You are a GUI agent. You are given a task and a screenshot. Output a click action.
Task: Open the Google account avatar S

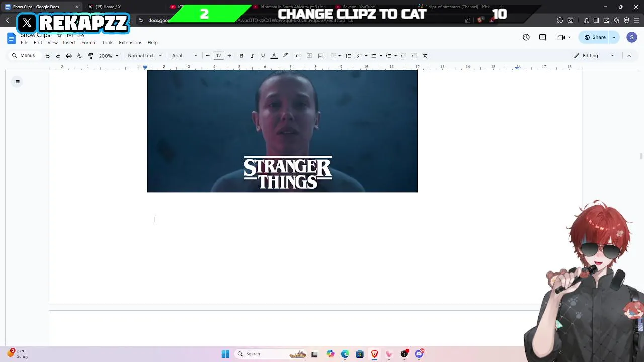click(632, 37)
